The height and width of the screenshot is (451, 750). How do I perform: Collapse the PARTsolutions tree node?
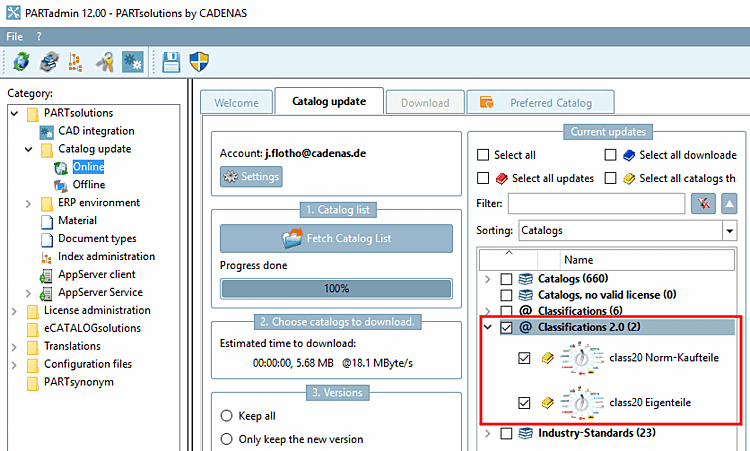pyautogui.click(x=14, y=113)
